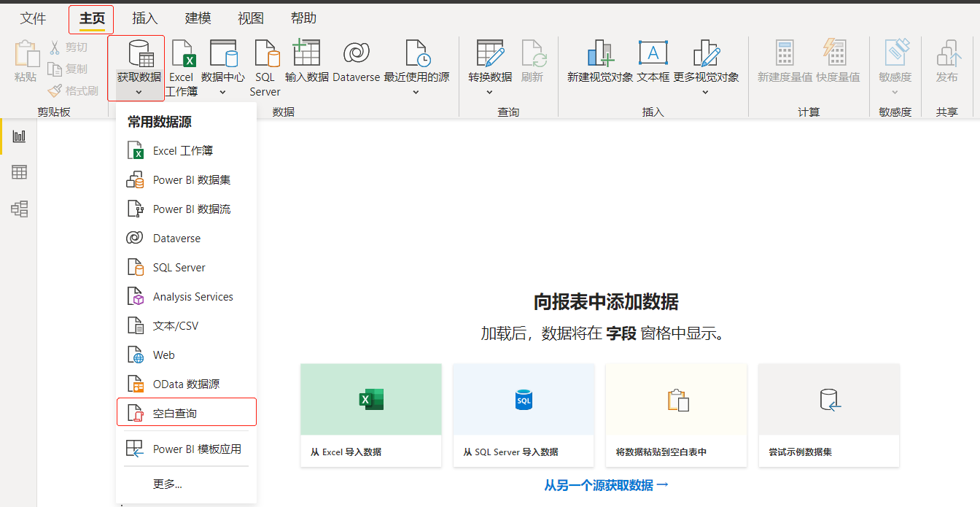Screen dimensions: 980x507
Task: Switch to Data table view in sidebar
Action: (x=20, y=173)
